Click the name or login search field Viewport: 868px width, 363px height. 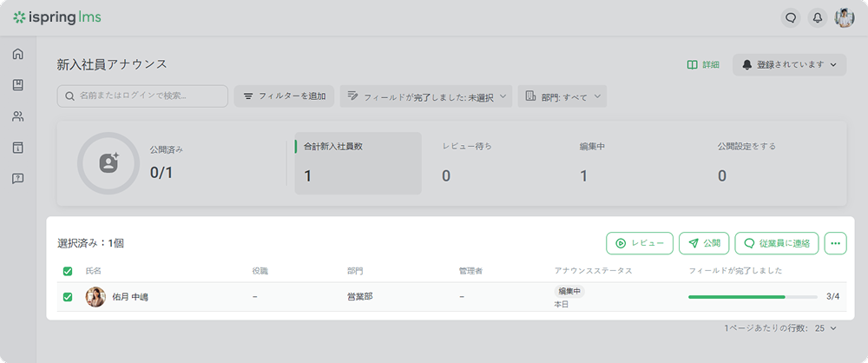tap(142, 96)
